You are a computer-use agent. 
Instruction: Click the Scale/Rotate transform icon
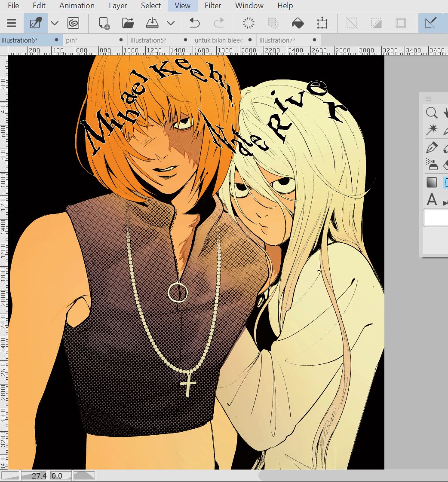click(322, 23)
